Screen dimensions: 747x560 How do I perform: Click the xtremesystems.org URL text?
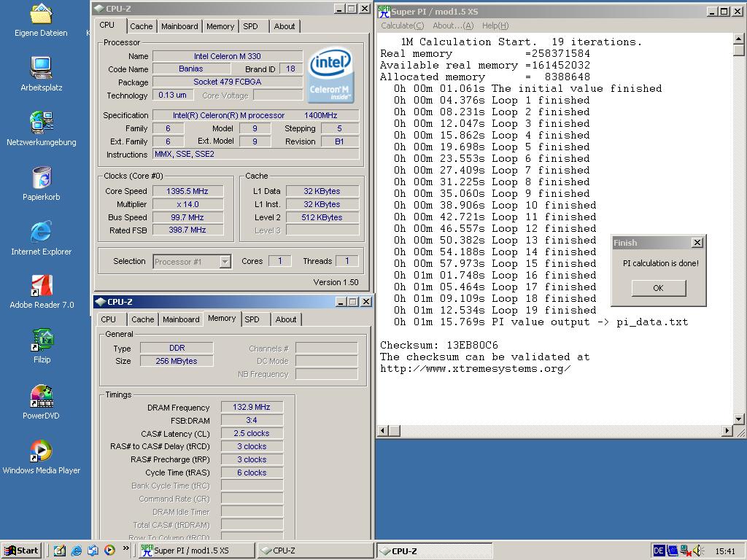point(475,368)
